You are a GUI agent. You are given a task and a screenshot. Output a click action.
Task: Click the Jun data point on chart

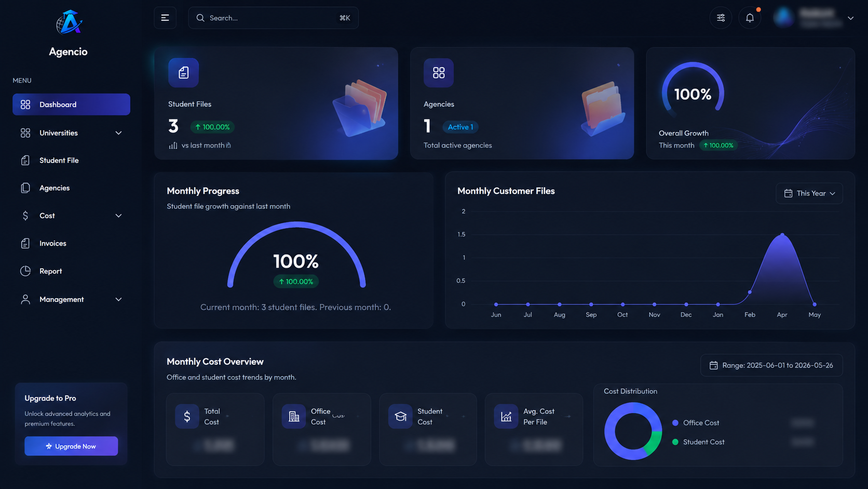click(496, 305)
